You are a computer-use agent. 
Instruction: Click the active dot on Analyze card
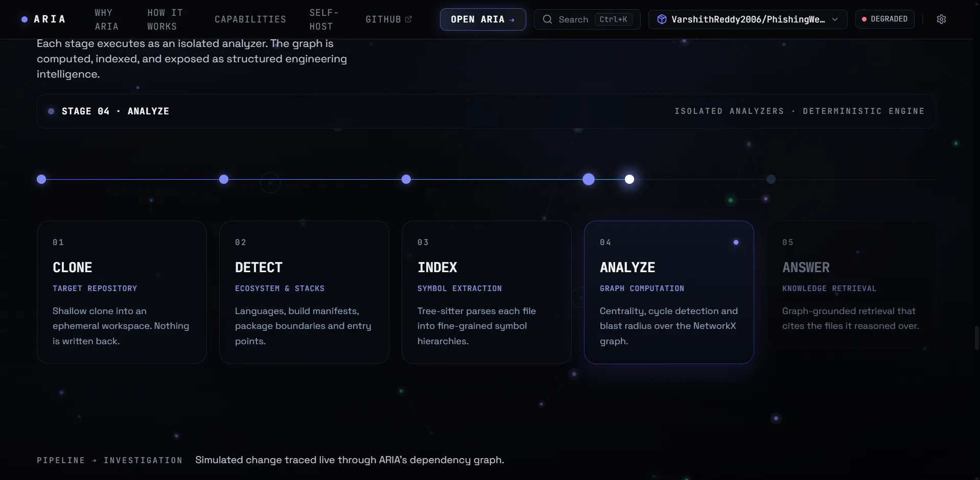pos(736,243)
